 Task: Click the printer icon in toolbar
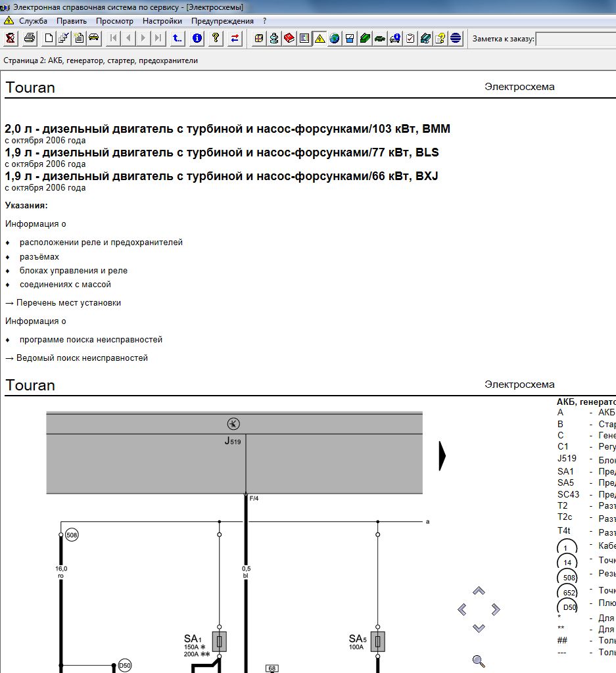[x=30, y=38]
